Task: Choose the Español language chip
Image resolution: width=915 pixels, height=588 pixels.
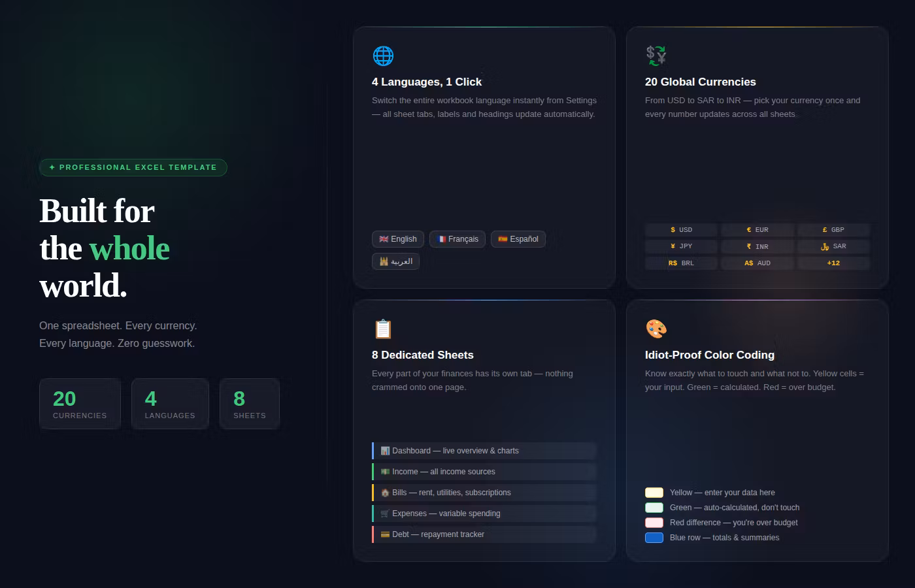Action: click(518, 239)
